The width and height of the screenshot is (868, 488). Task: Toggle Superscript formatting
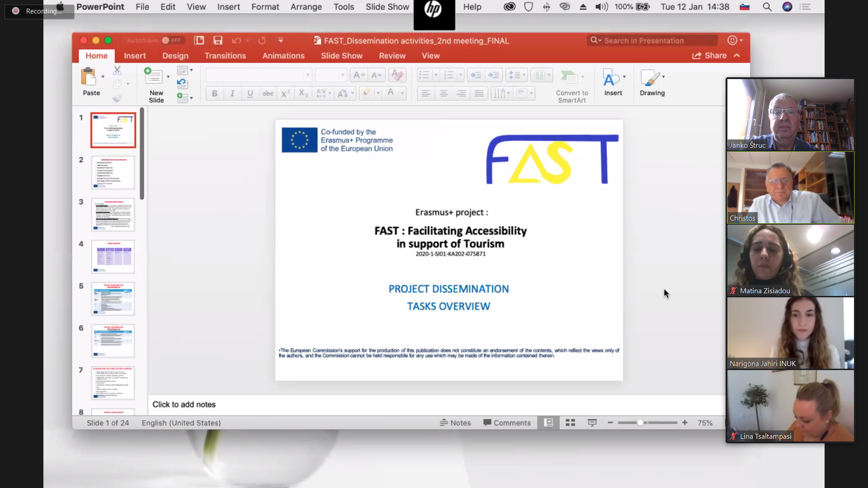(x=285, y=94)
